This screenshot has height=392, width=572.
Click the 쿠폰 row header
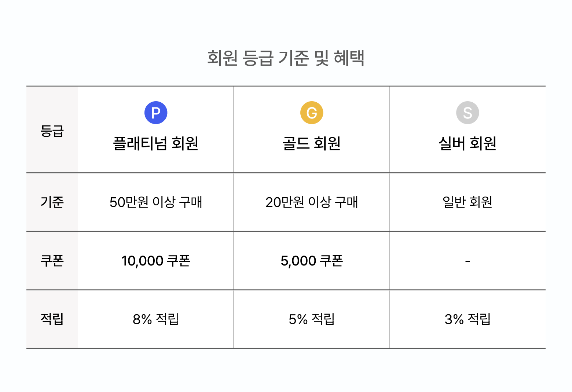click(x=52, y=261)
